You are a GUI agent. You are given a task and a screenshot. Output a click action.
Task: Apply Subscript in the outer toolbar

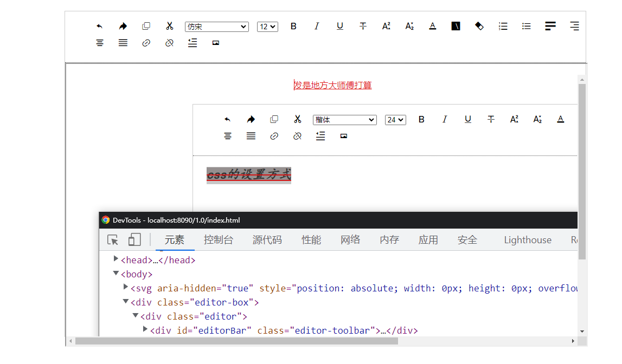[x=409, y=26]
